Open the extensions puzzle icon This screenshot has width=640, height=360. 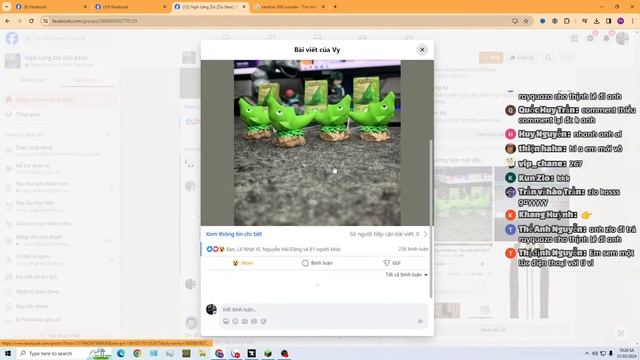tap(567, 21)
